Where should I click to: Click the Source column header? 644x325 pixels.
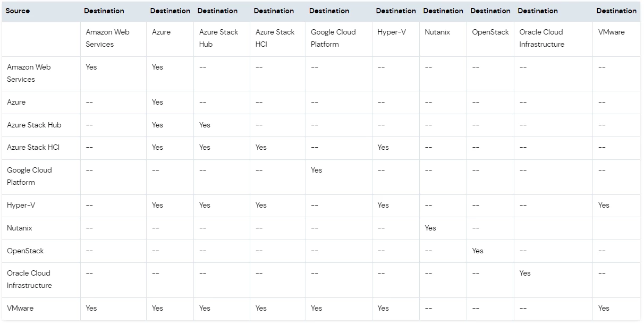18,11
